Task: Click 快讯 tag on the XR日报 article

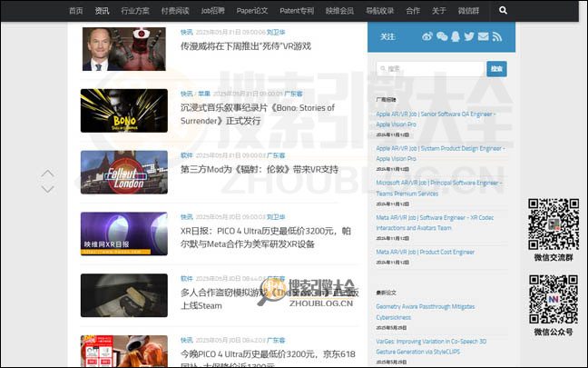Action: tap(186, 217)
